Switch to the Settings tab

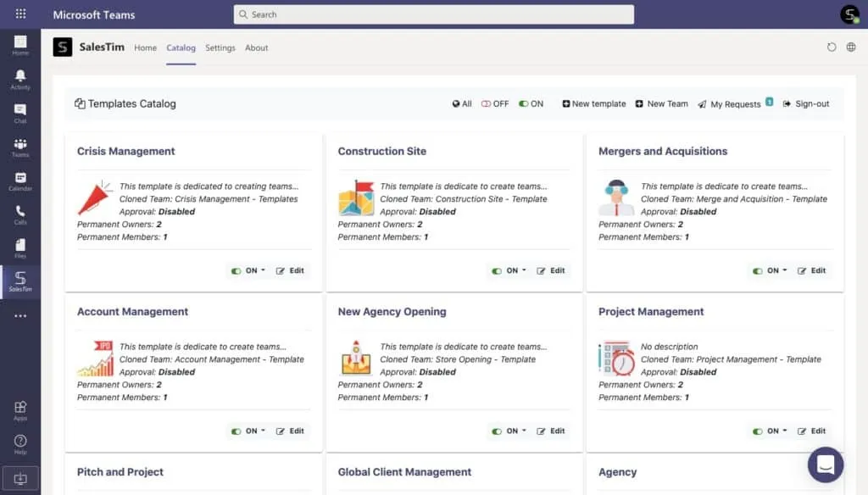(x=220, y=47)
